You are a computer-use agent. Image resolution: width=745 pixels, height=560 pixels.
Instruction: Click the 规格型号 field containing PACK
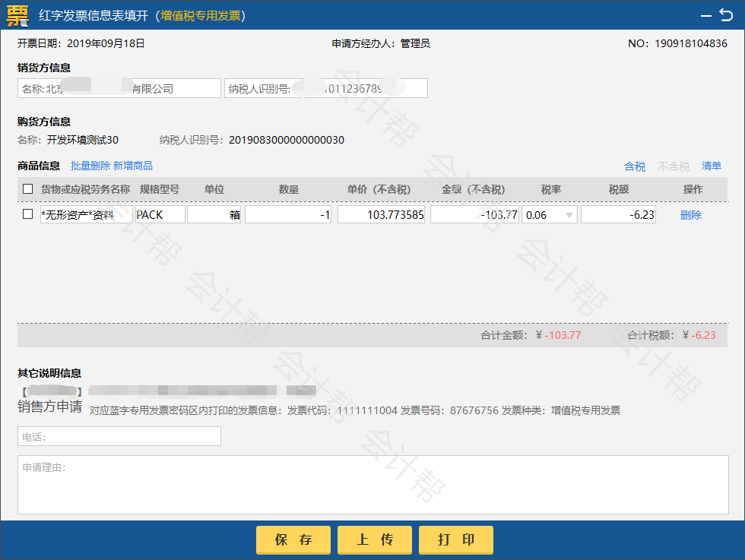point(160,215)
